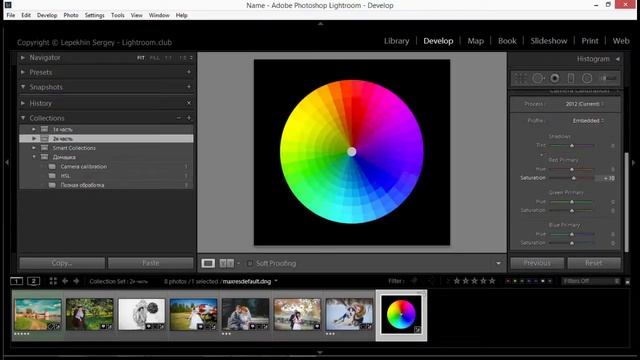
Task: Expand the Navigator panel
Action: point(23,58)
